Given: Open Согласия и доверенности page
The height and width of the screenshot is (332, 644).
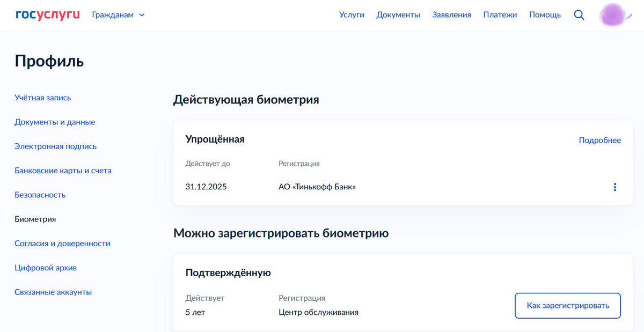Looking at the screenshot, I should [62, 243].
